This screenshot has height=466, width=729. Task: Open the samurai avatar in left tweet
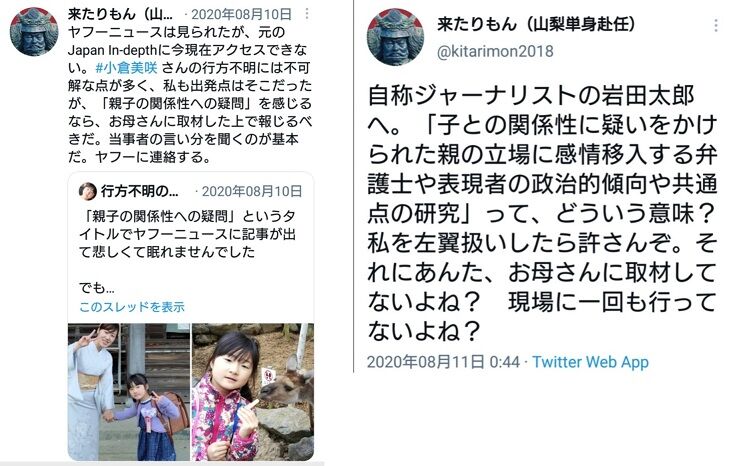point(34,31)
